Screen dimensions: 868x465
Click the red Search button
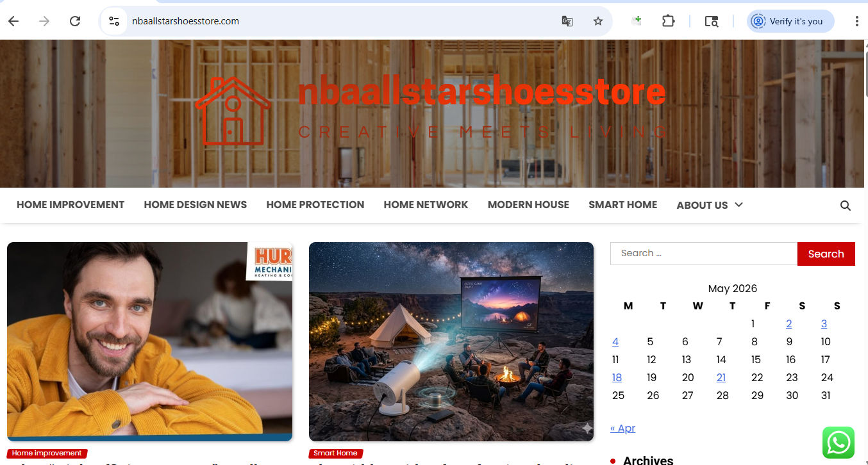click(826, 254)
